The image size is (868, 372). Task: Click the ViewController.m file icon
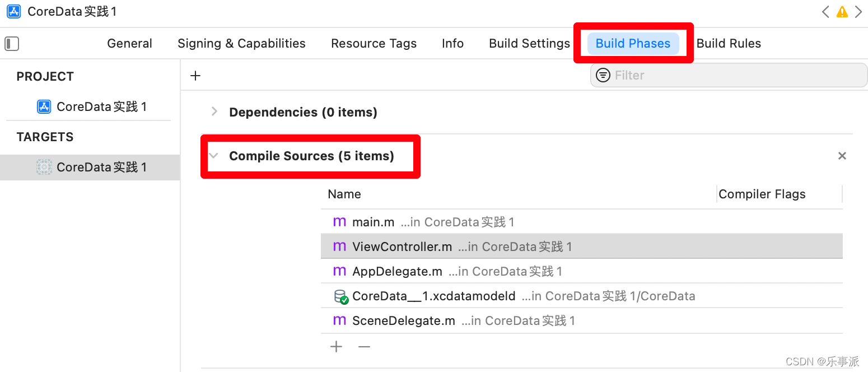pyautogui.click(x=339, y=247)
